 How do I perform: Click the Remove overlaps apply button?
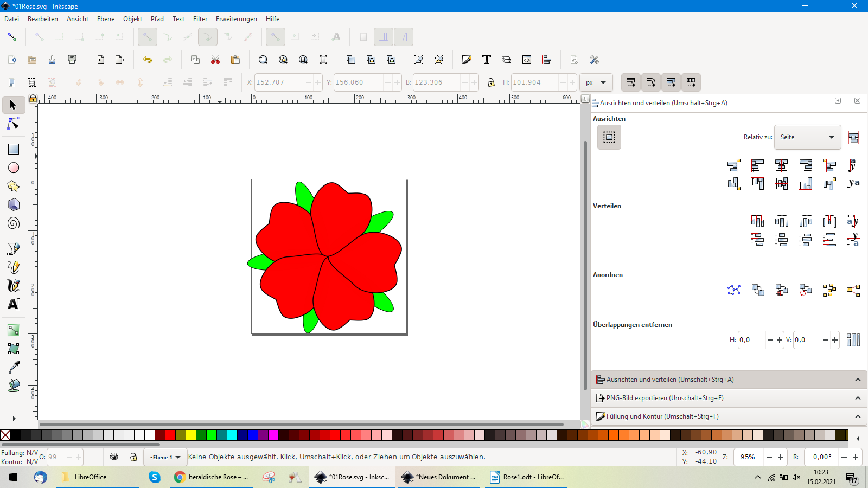tap(853, 340)
